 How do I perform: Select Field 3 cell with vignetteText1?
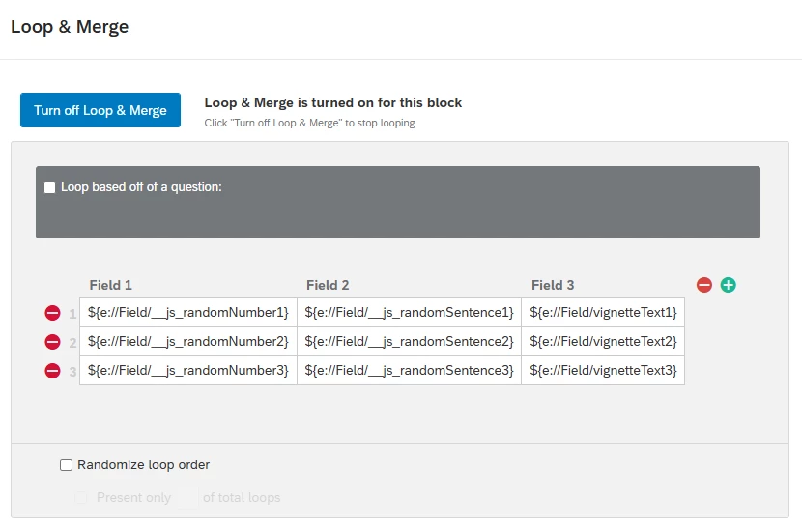(603, 312)
